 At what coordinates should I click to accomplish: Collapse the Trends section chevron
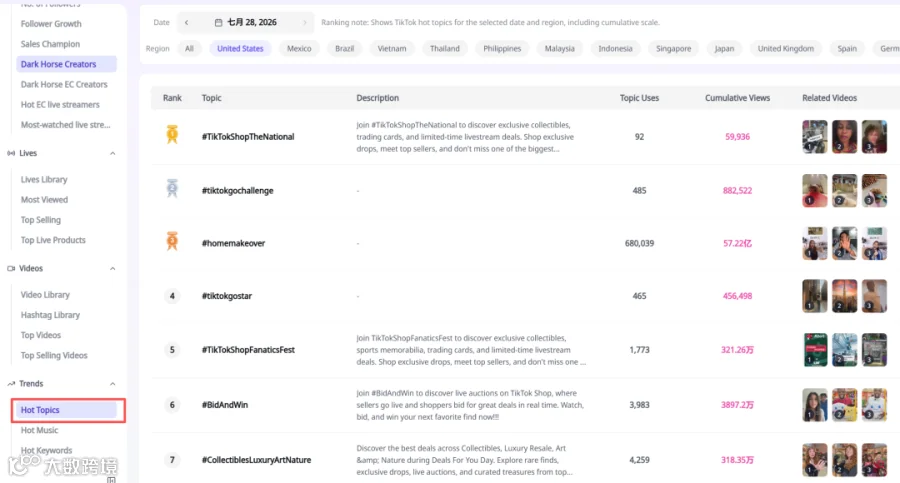click(x=112, y=384)
